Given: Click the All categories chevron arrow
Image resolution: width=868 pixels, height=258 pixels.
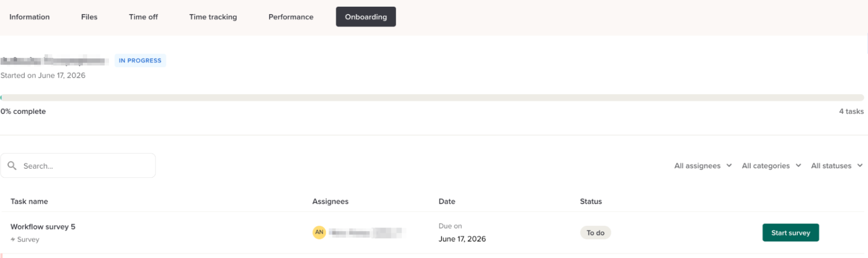Looking at the screenshot, I should point(798,165).
